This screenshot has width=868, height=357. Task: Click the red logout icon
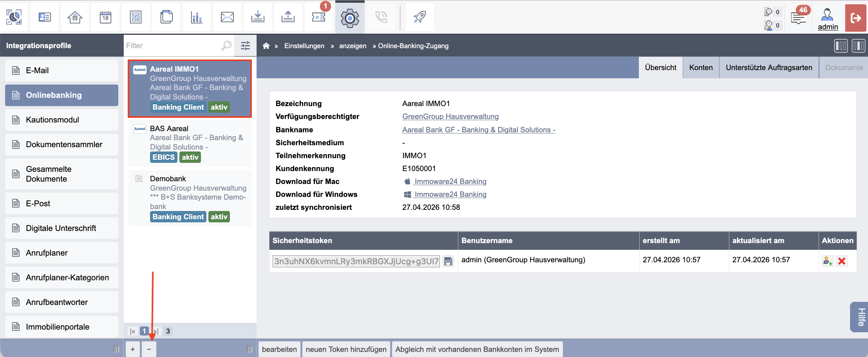(x=855, y=18)
